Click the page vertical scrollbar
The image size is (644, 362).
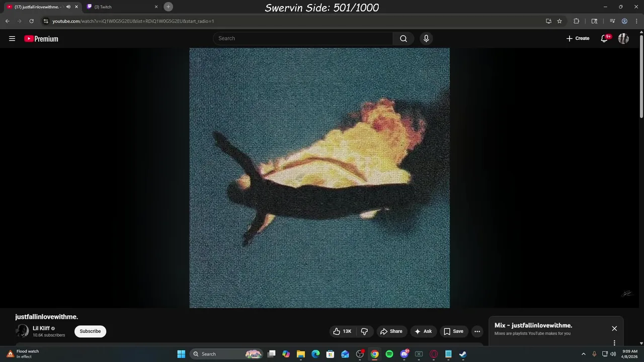pyautogui.click(x=641, y=75)
